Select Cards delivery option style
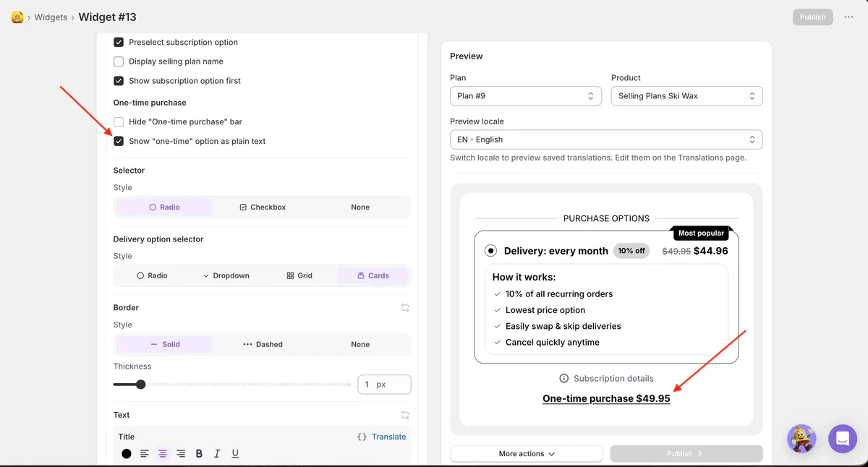 click(x=373, y=275)
